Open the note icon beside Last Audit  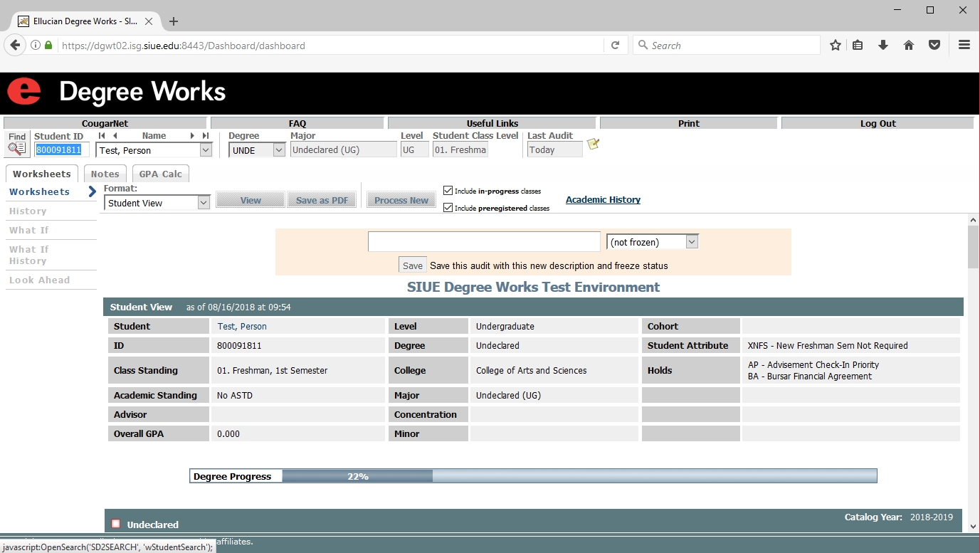point(593,144)
